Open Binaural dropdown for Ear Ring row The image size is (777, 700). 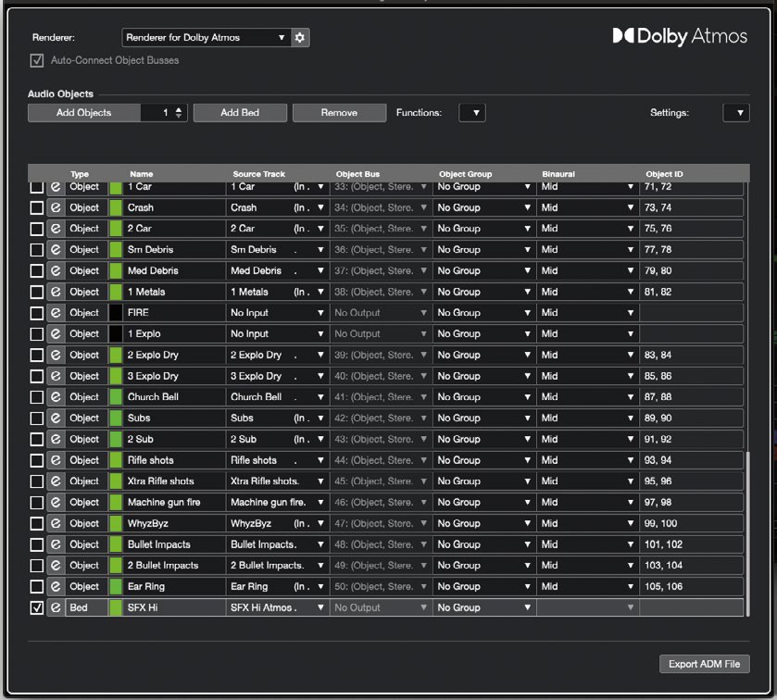(588, 586)
